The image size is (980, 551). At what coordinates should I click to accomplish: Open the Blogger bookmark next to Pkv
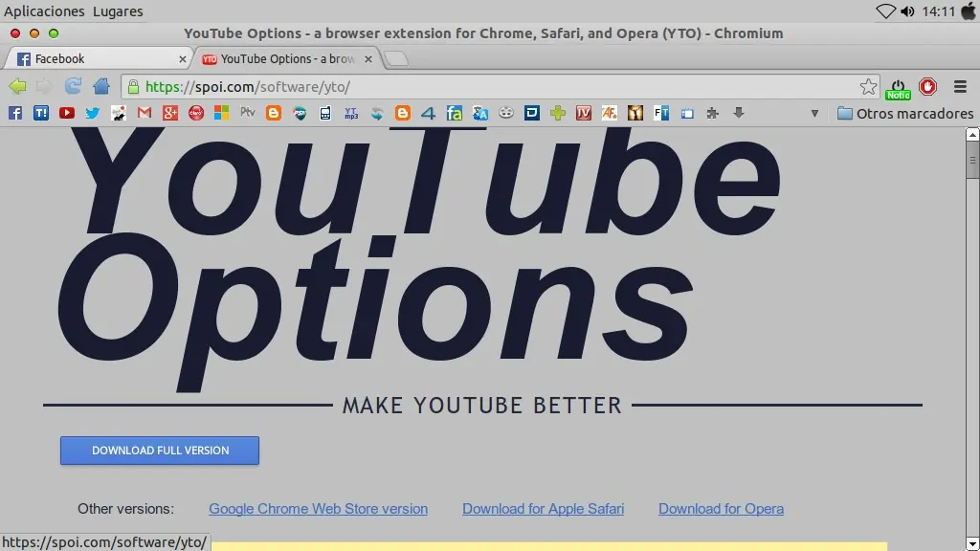[x=273, y=113]
